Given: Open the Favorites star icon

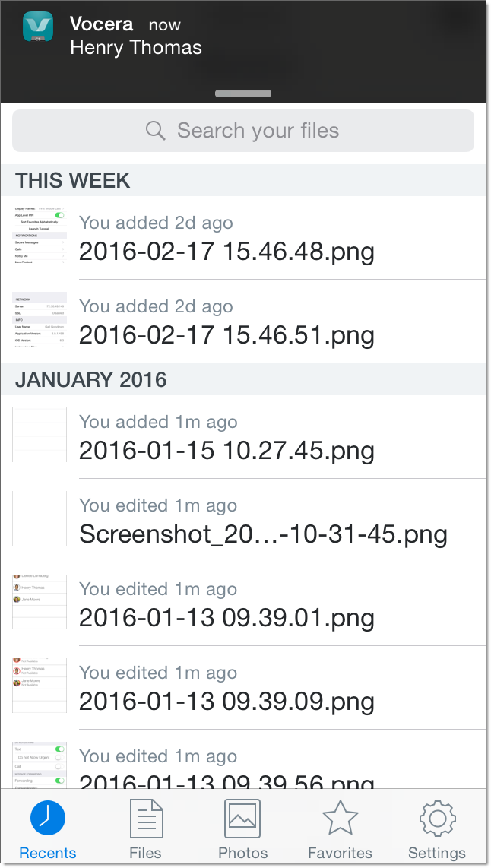Looking at the screenshot, I should coord(340,819).
